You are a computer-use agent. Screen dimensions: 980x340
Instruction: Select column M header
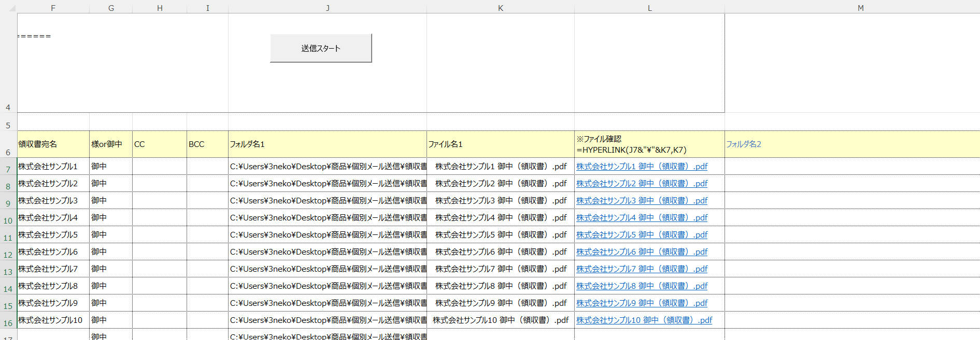(860, 8)
